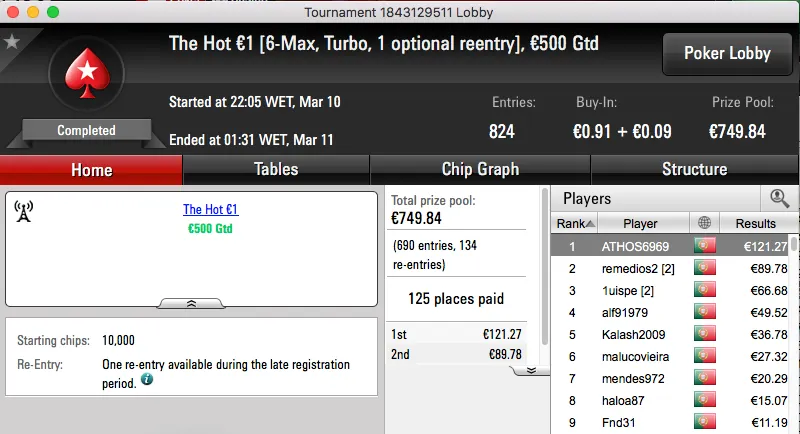Click the Poker Lobby button

tap(725, 54)
